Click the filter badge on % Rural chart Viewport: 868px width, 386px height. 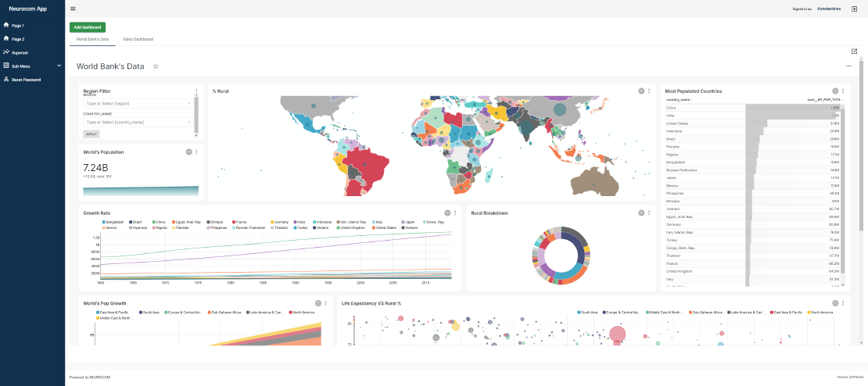tap(641, 91)
